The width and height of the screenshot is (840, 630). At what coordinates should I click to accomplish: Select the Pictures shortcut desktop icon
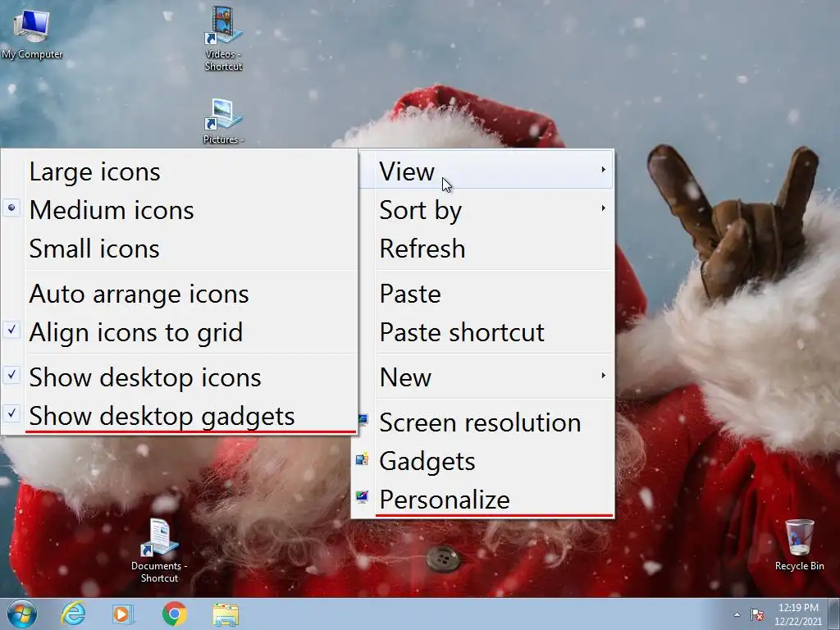[x=223, y=121]
